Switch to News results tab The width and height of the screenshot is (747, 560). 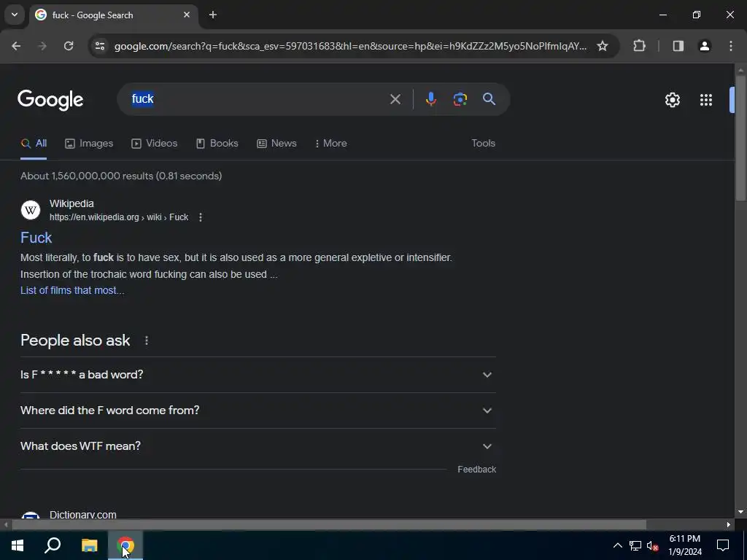(276, 144)
